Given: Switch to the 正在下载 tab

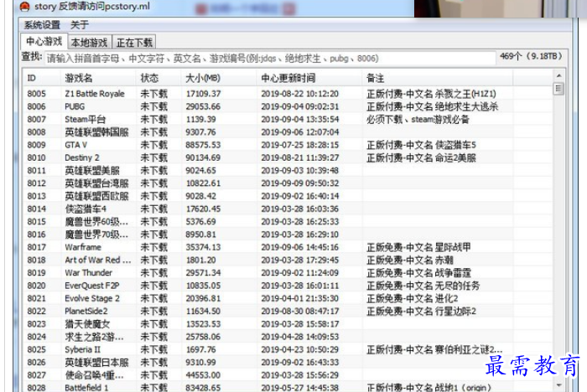Looking at the screenshot, I should [x=134, y=43].
